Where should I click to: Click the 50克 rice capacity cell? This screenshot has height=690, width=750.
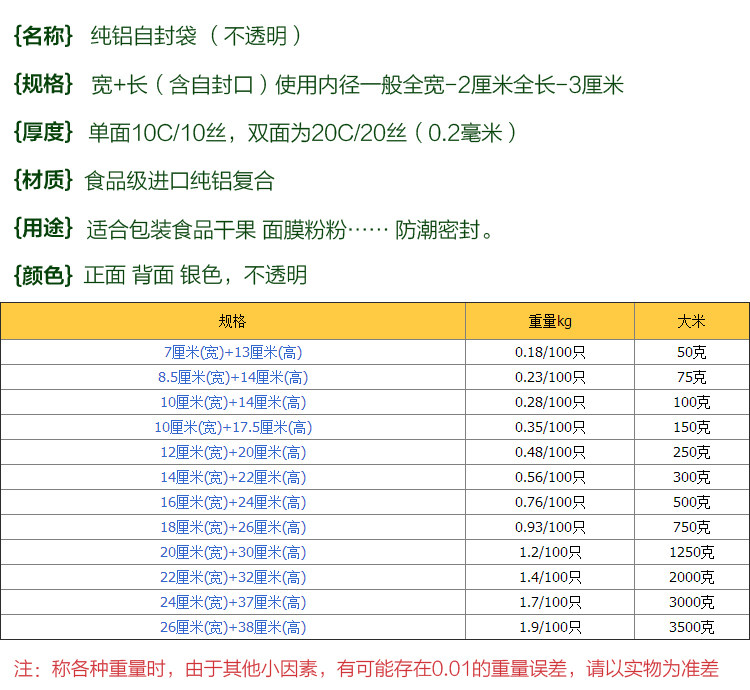(692, 352)
